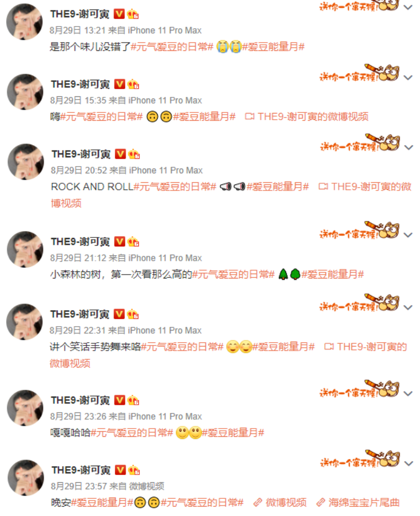The height and width of the screenshot is (516, 420).
Task: Click the username THE9-谢可寅 on the 23:26 post
Action: pyautogui.click(x=80, y=400)
